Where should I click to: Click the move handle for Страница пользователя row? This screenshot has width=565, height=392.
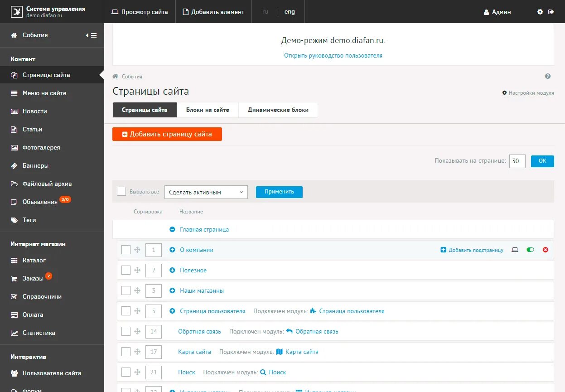coord(137,311)
